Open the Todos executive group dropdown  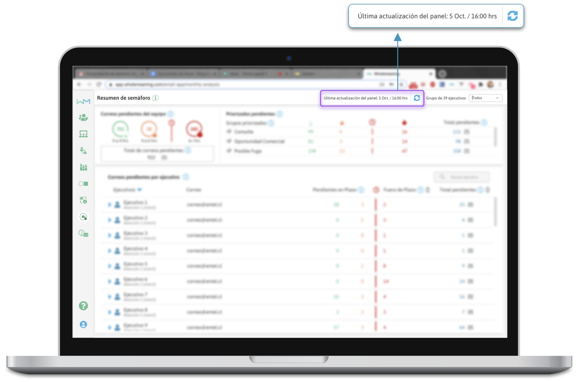click(x=485, y=98)
